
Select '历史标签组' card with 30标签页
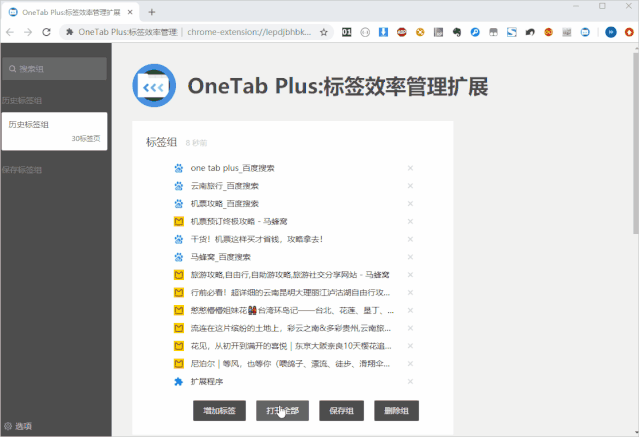tap(55, 131)
